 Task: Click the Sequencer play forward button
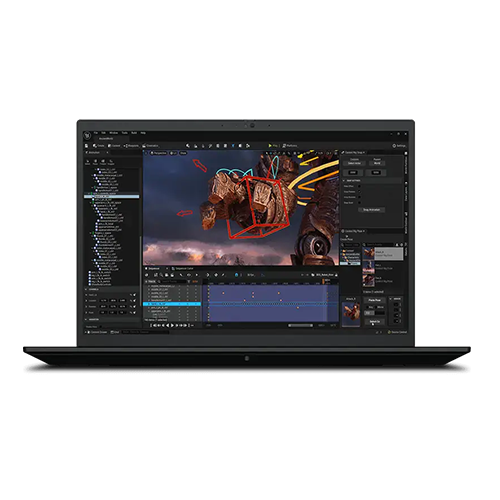172,325
